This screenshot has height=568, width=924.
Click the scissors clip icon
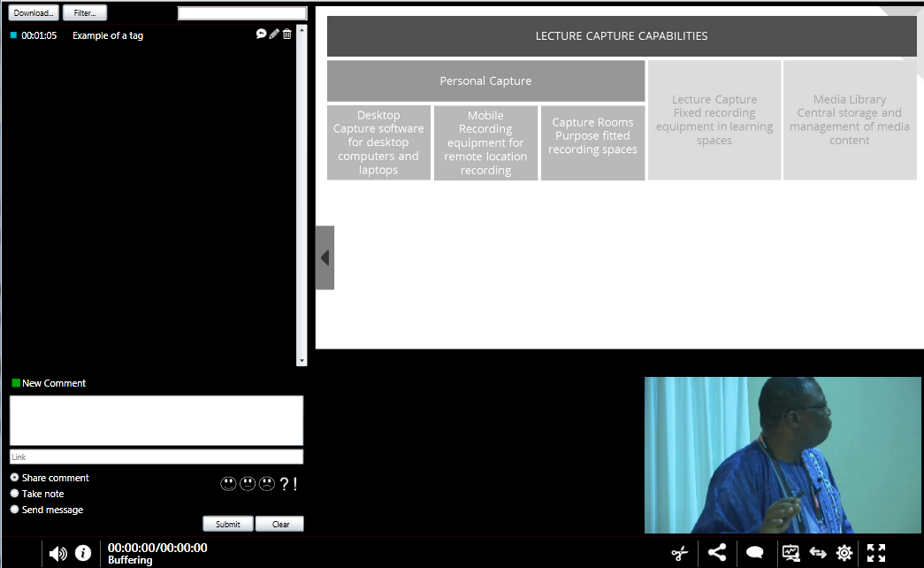point(679,553)
